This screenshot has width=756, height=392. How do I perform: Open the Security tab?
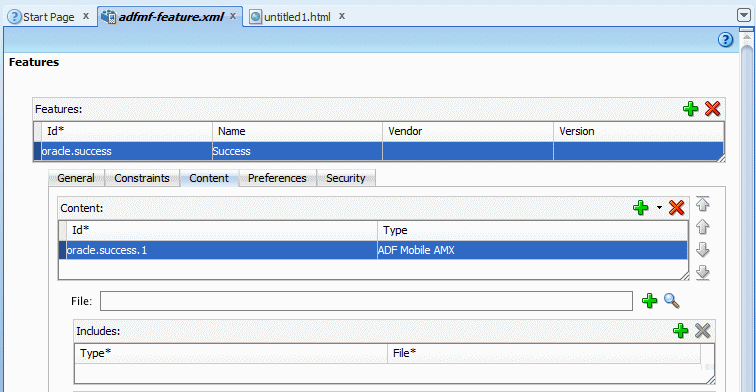tap(346, 178)
